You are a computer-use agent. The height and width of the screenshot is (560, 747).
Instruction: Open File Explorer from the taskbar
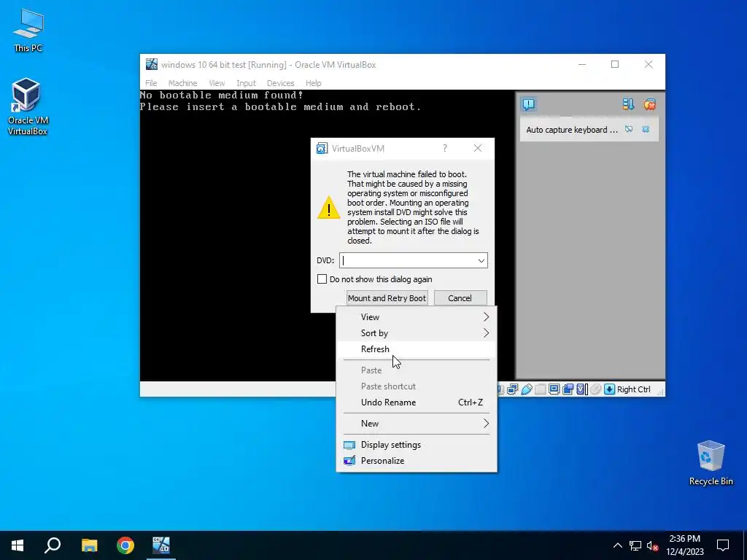[89, 545]
